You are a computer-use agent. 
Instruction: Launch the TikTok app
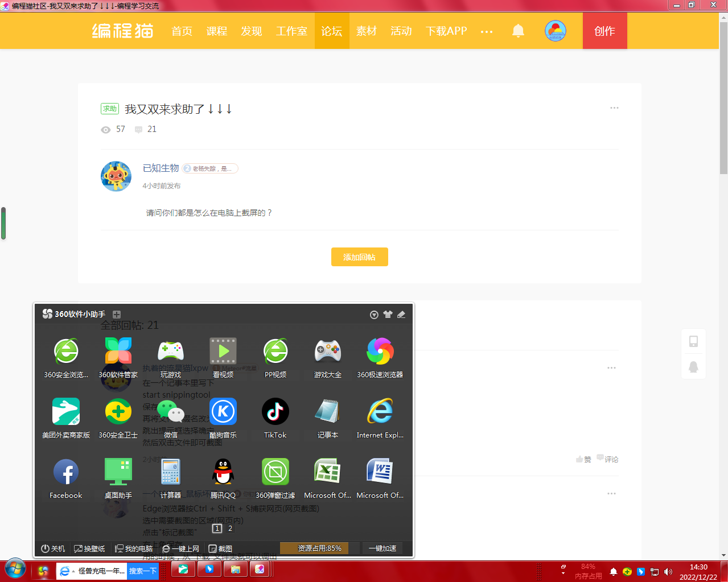point(275,418)
